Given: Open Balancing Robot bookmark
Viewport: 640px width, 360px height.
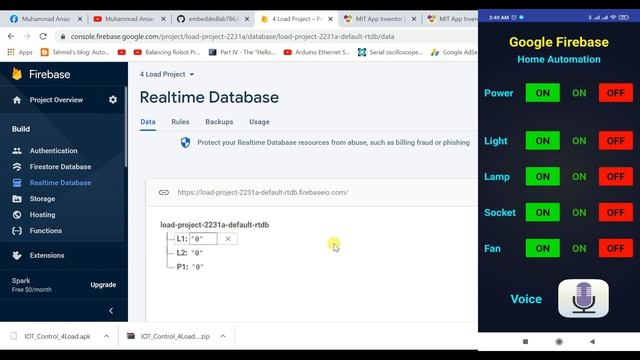Looking at the screenshot, I should 167,52.
